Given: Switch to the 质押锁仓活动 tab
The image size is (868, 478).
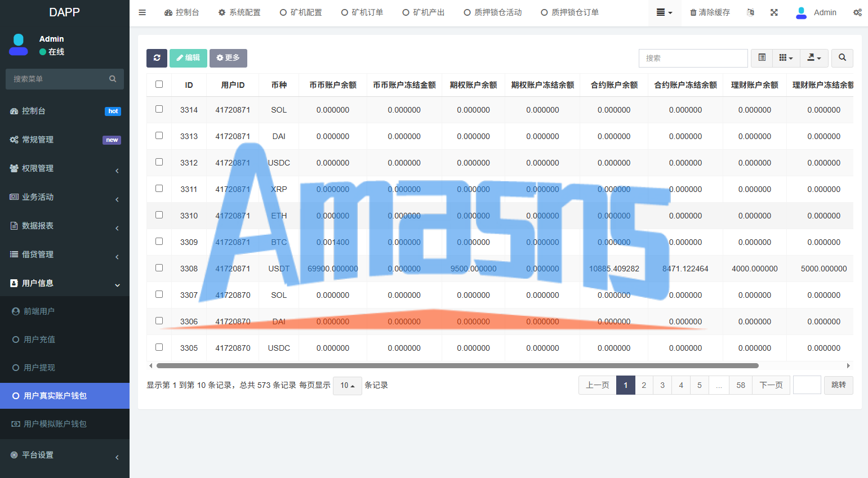Looking at the screenshot, I should (493, 12).
